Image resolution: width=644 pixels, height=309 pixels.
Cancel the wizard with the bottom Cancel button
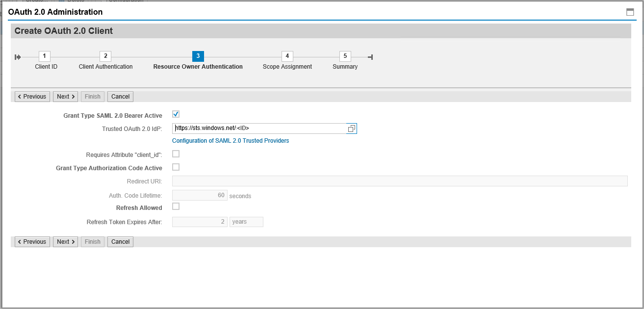120,241
